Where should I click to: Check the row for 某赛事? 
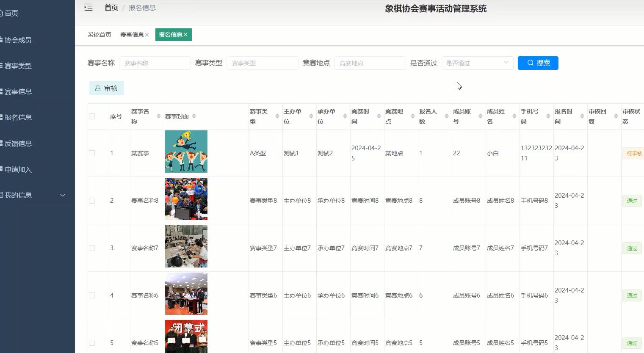point(92,153)
